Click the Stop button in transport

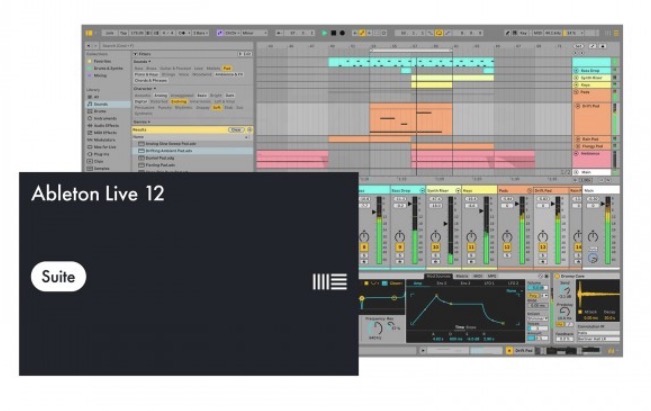pos(333,33)
